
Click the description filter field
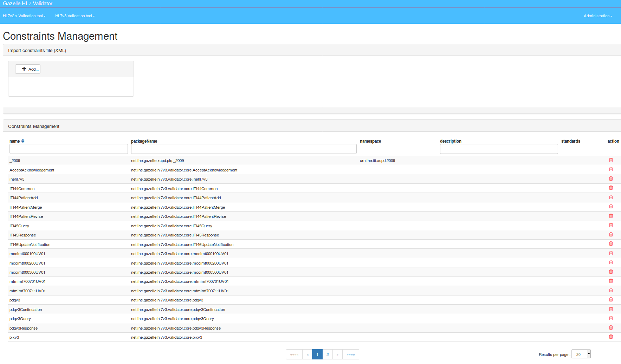coord(498,149)
